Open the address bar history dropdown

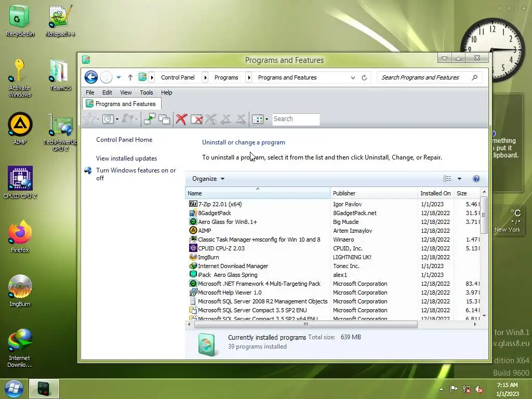(353, 78)
